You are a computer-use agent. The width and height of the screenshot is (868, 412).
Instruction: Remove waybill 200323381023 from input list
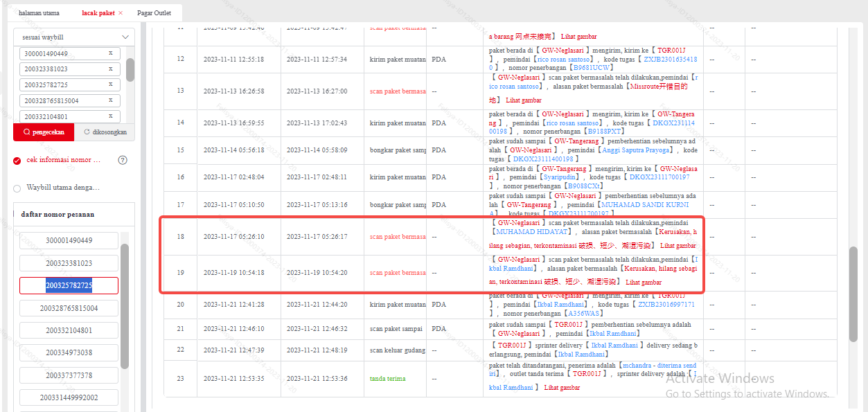[110, 69]
